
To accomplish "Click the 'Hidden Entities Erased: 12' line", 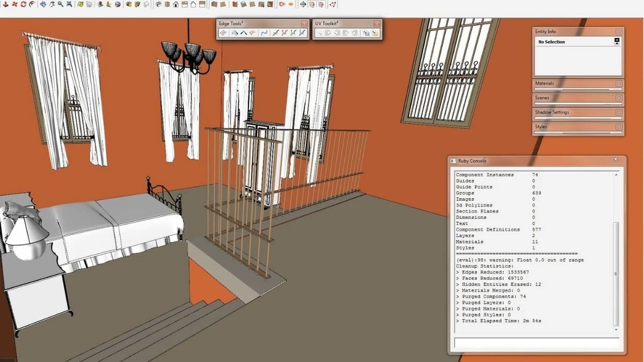I will pos(498,284).
